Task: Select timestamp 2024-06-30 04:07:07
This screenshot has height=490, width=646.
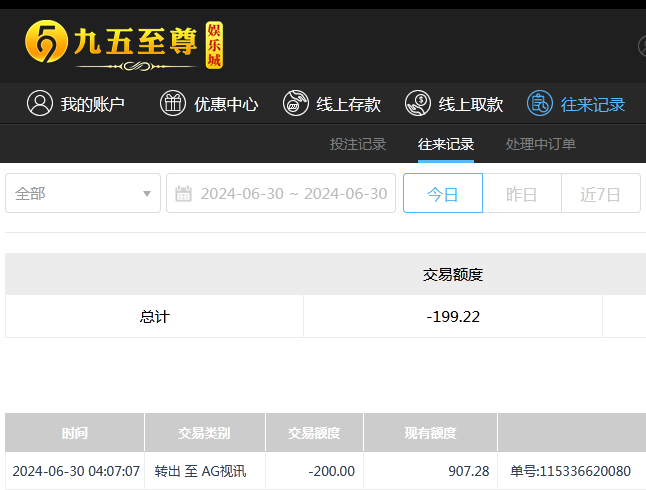Action: point(76,471)
